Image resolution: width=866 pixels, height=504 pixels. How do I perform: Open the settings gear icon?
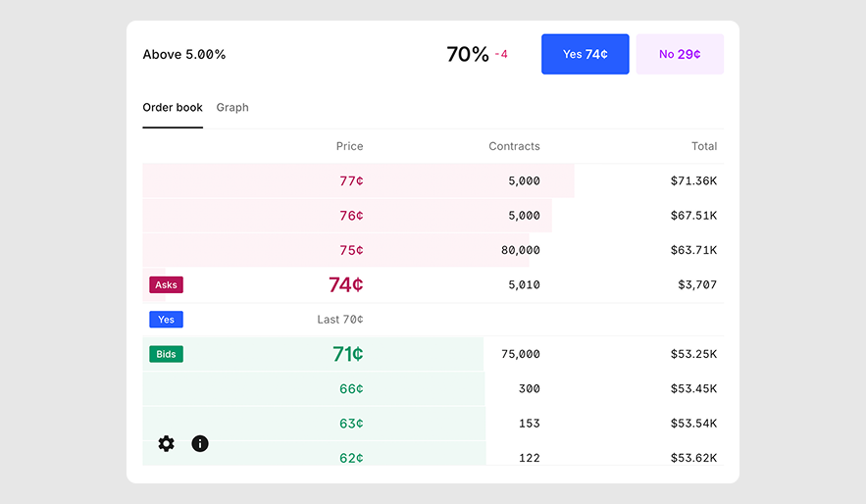pyautogui.click(x=166, y=443)
